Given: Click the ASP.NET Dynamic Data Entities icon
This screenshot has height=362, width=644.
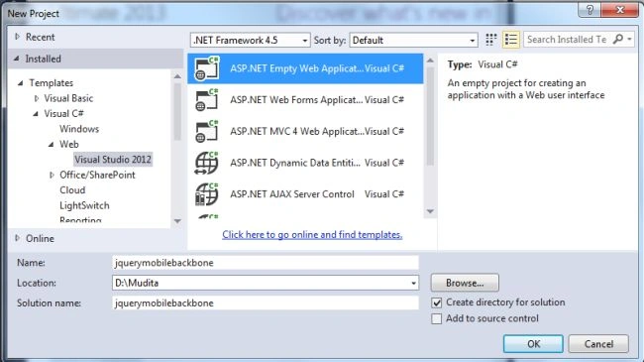Looking at the screenshot, I should click(x=207, y=163).
